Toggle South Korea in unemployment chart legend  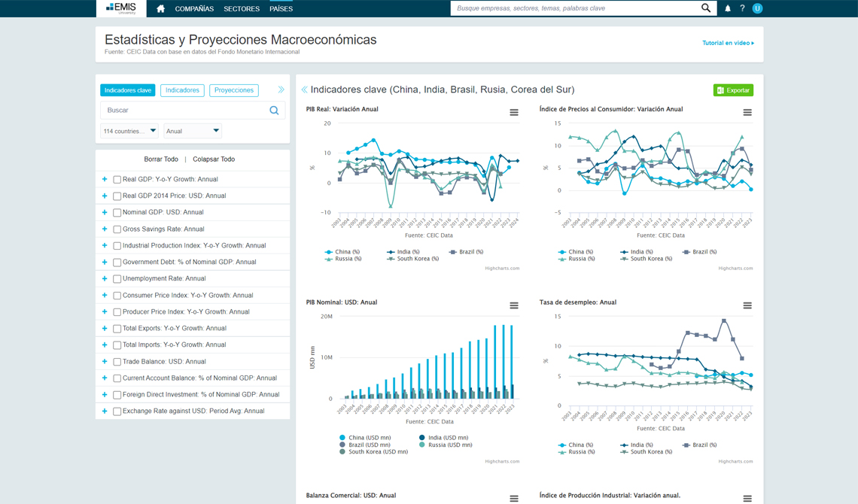pyautogui.click(x=647, y=452)
